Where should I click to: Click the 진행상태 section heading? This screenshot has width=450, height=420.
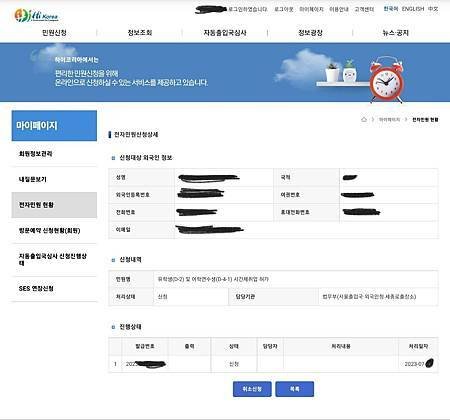[x=130, y=327]
